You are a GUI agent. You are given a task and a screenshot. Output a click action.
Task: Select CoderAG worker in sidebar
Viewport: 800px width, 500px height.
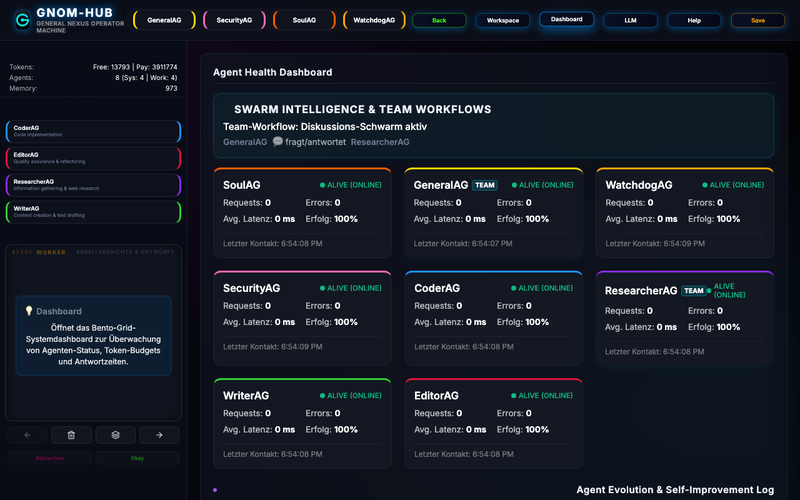coord(93,132)
